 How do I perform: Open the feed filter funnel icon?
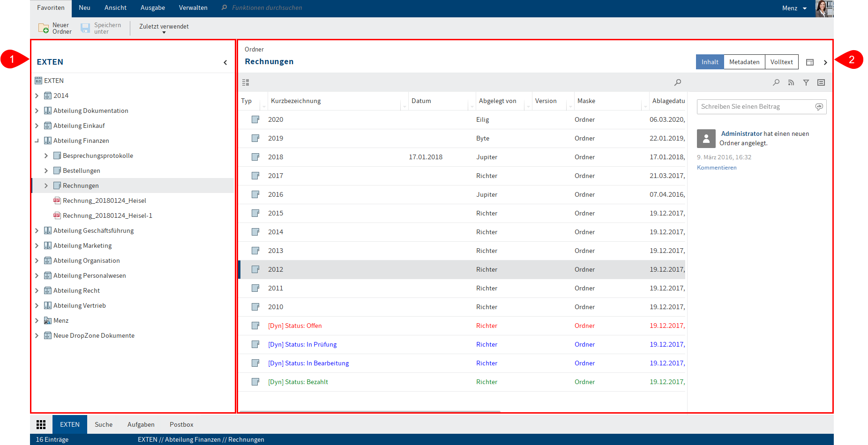click(x=806, y=82)
